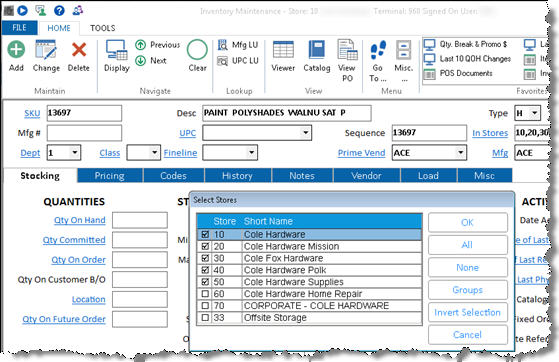The image size is (559, 362).
Task: Select the Change record icon
Action: coord(46,49)
